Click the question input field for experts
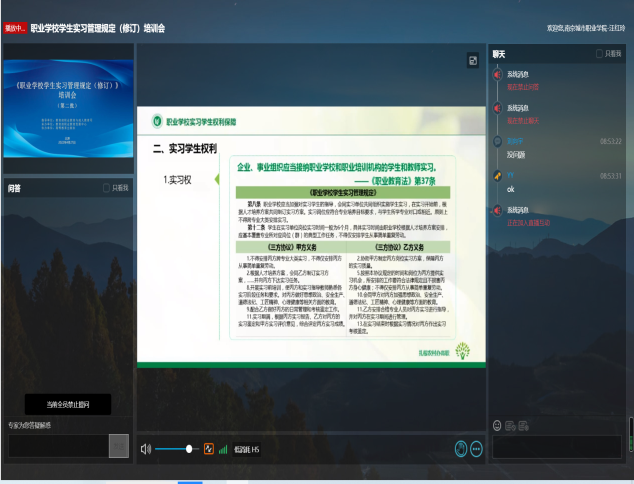Image resolution: width=634 pixels, height=484 pixels. tap(57, 446)
